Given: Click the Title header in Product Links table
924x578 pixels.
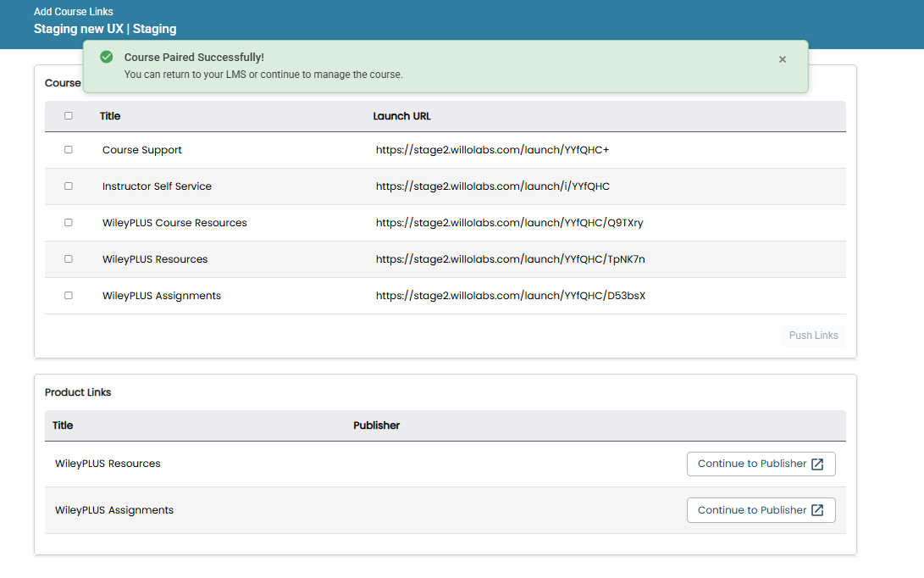Looking at the screenshot, I should 63,425.
